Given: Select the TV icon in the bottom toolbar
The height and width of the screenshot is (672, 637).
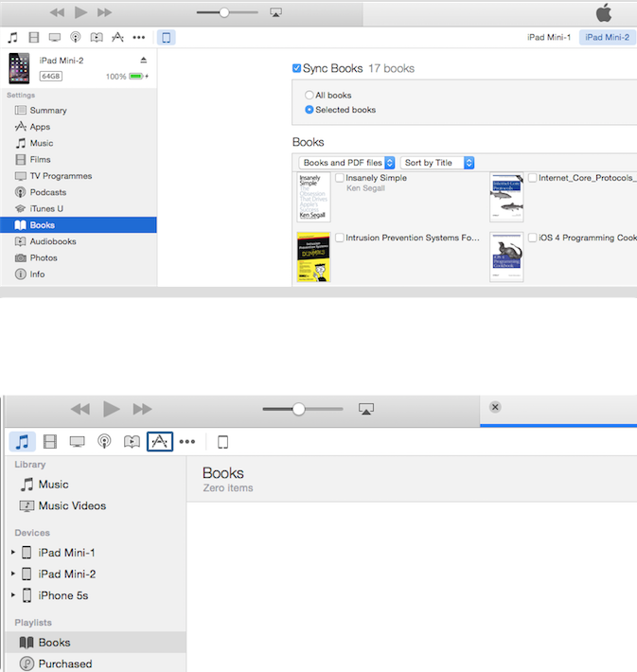Looking at the screenshot, I should coord(78,441).
